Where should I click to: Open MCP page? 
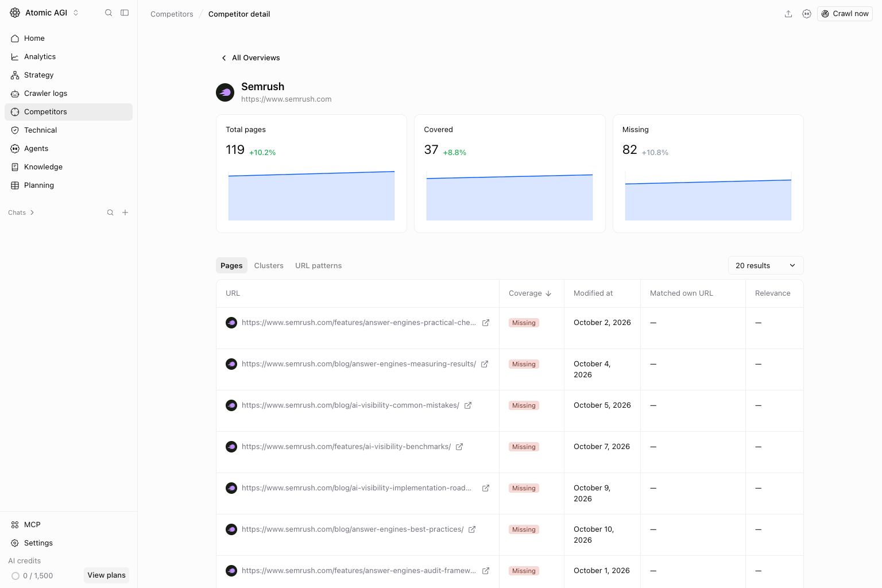coord(68,525)
